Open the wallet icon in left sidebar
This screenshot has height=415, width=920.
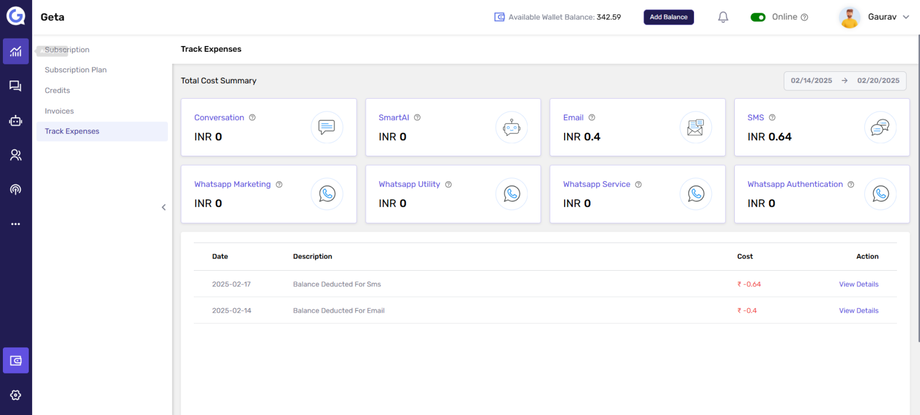[15, 360]
